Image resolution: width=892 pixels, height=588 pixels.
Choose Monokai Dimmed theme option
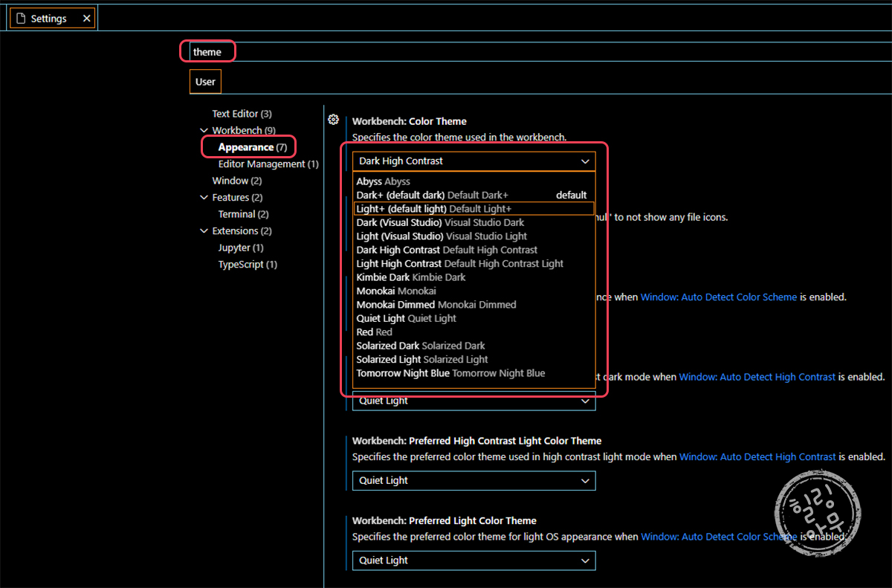coord(474,305)
